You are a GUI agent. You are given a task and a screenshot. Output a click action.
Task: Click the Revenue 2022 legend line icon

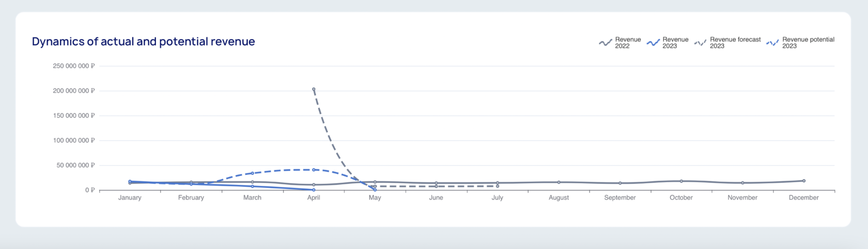coord(606,43)
